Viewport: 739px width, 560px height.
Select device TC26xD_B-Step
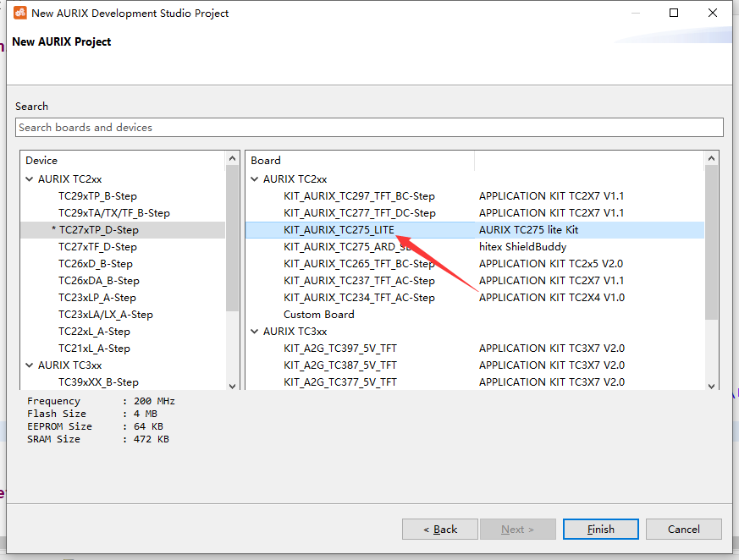(x=96, y=264)
